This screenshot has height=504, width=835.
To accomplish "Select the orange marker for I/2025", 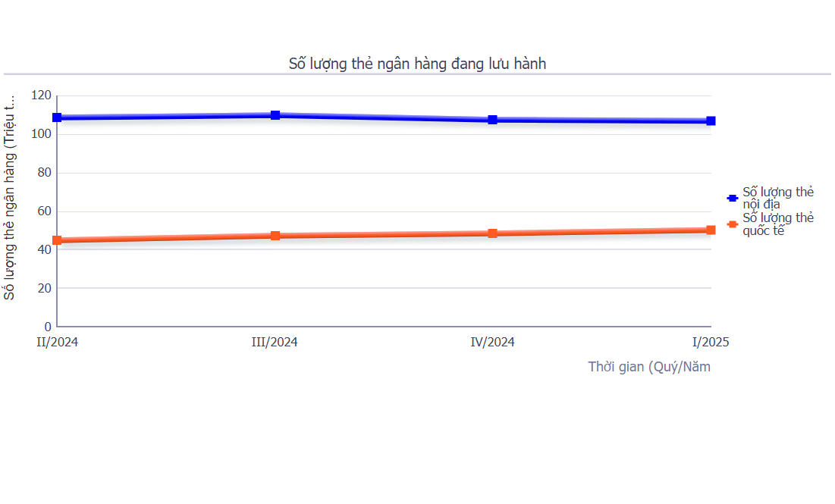I will tap(711, 230).
